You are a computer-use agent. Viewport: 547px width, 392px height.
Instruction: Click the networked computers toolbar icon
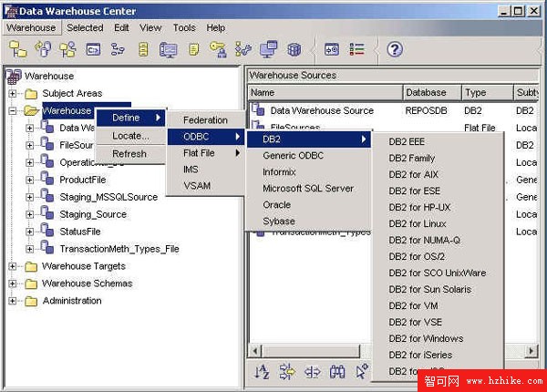pos(269,49)
